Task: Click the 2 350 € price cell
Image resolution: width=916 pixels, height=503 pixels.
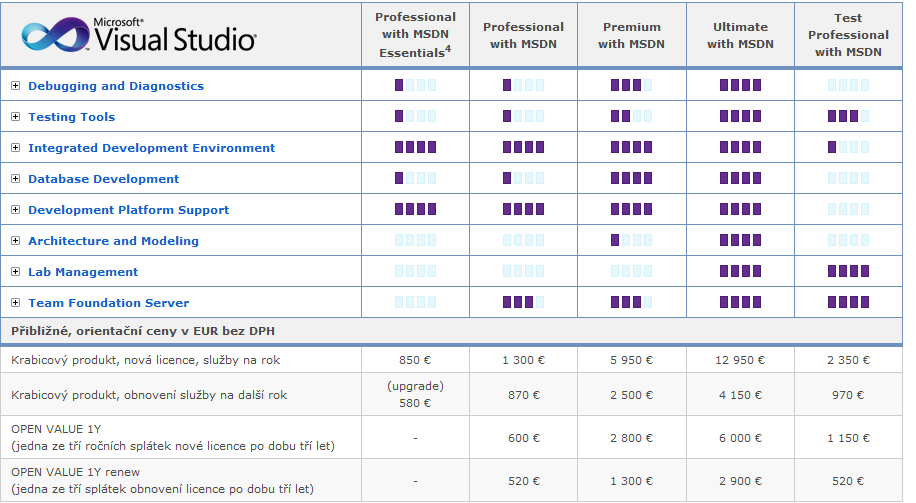Action: tap(848, 360)
